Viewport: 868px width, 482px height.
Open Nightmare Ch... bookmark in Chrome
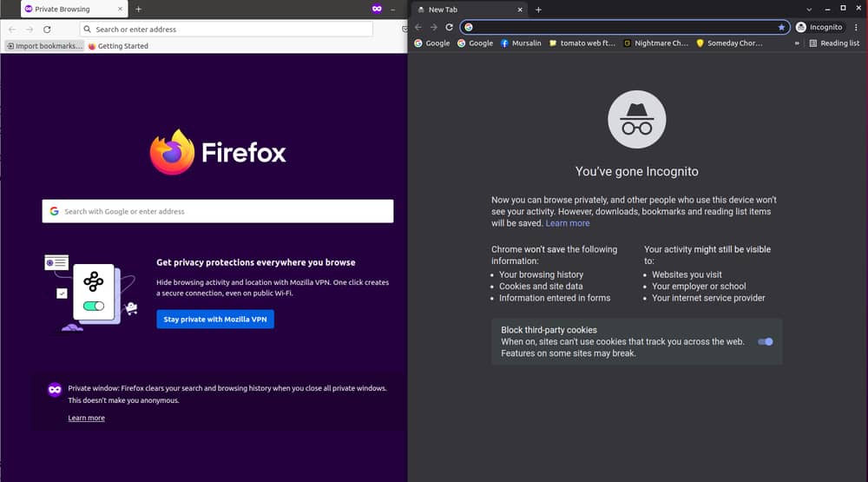pyautogui.click(x=656, y=43)
